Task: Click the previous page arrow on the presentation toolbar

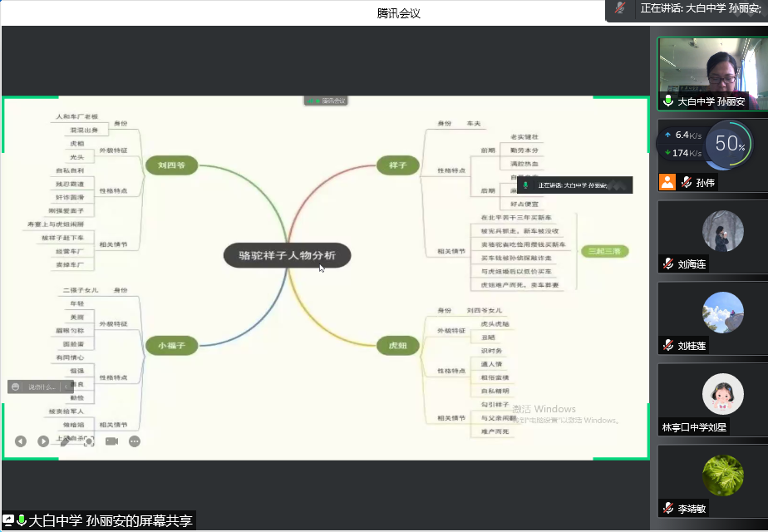Action: click(x=20, y=441)
